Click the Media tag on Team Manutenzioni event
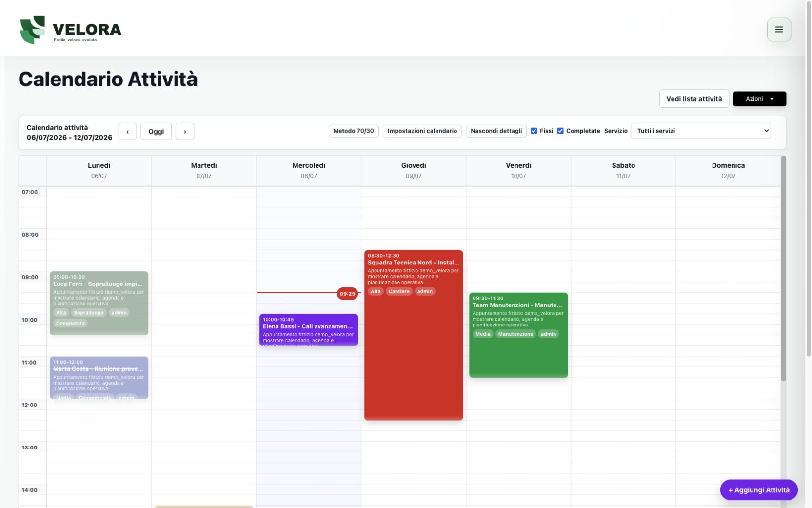This screenshot has height=508, width=812. [483, 334]
